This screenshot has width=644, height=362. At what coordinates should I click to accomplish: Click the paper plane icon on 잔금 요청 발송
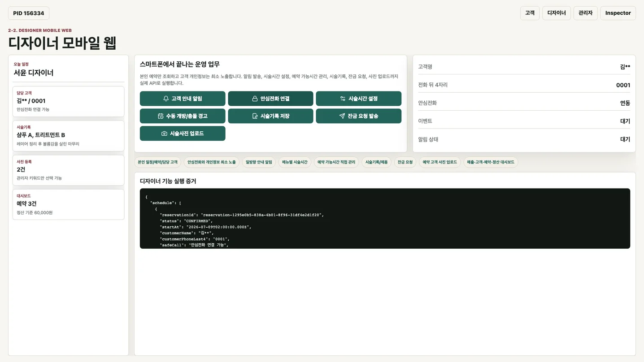[342, 116]
